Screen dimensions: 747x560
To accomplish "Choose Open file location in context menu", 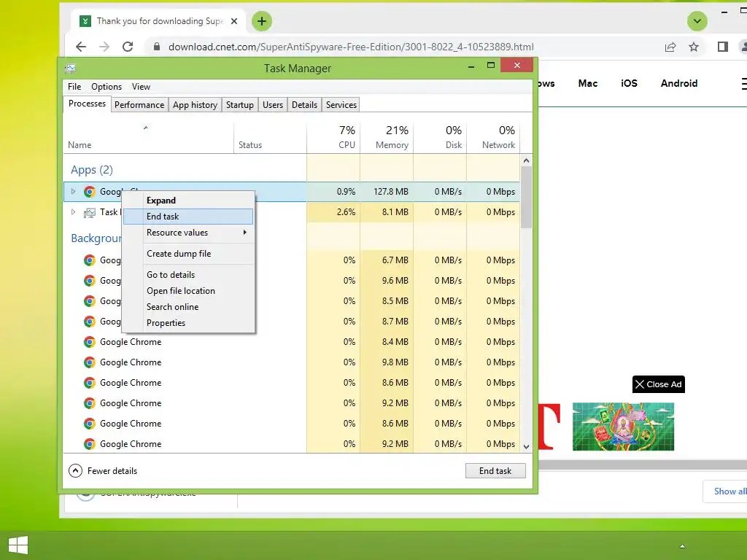I will point(188,291).
